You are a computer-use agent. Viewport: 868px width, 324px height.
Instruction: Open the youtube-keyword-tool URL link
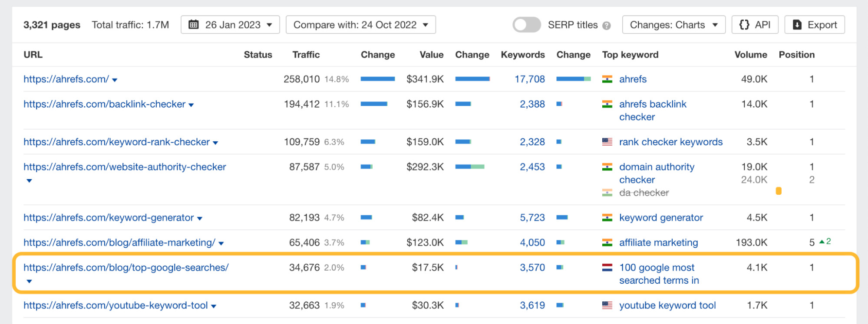click(116, 305)
